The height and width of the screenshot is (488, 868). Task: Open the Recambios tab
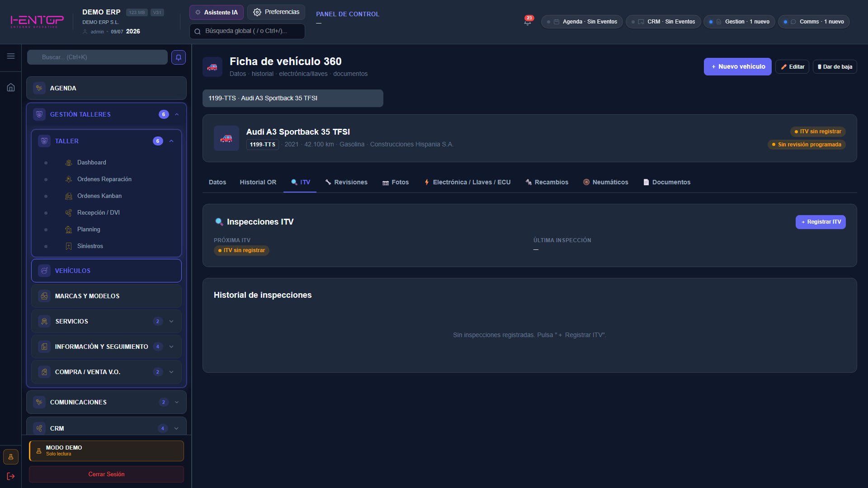click(547, 182)
